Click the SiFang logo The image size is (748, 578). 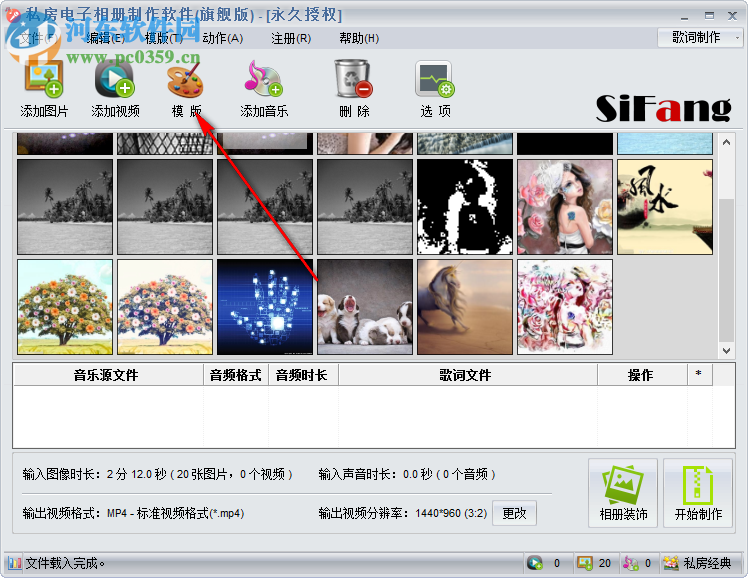[x=663, y=108]
